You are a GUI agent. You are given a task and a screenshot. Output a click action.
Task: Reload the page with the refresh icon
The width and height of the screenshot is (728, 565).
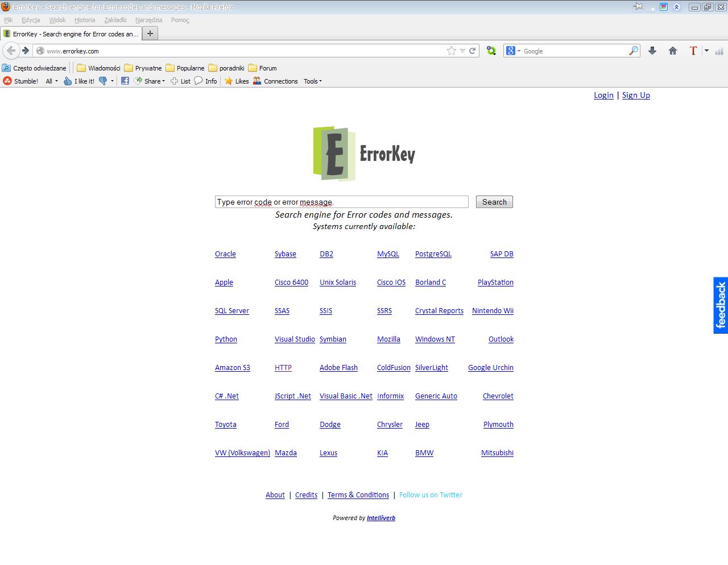point(472,51)
